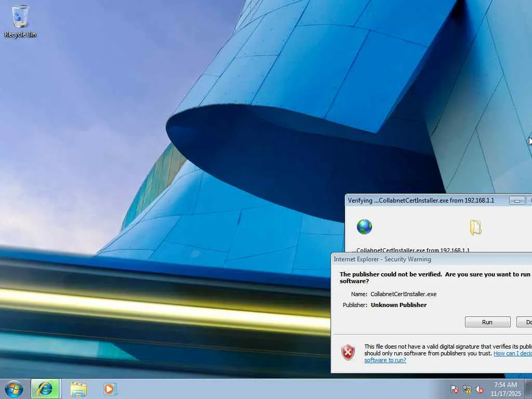Open the Recycle Bin desktop icon
This screenshot has height=399, width=532.
point(20,21)
